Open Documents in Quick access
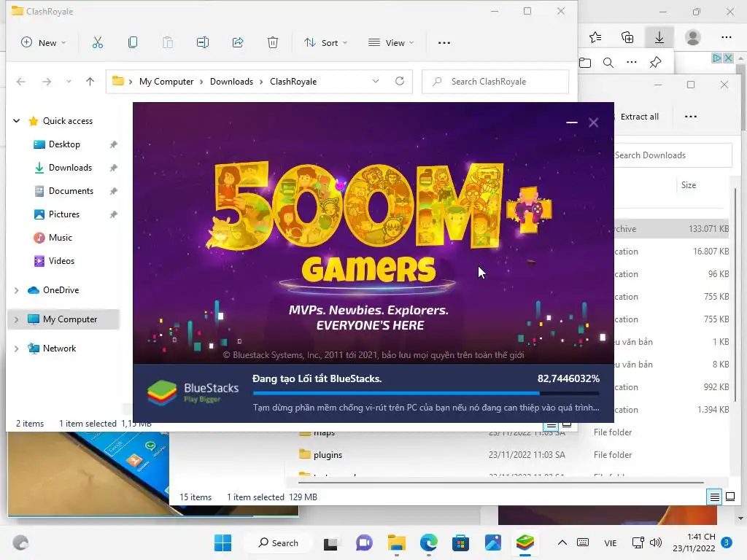The image size is (747, 560). click(71, 191)
